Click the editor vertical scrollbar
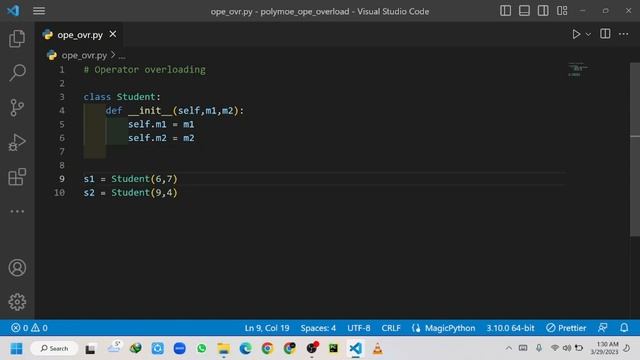Screen dimensions: 640x360 (635, 149)
